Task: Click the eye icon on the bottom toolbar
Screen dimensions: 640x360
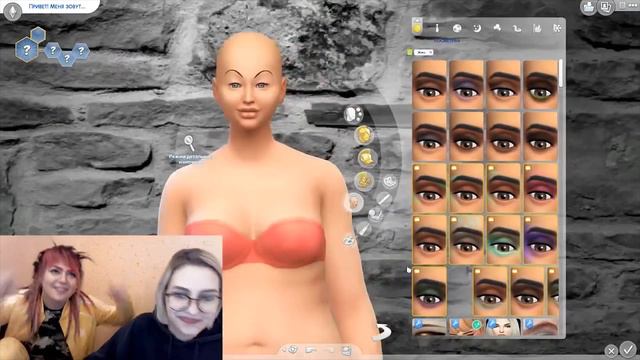Action: 292,350
